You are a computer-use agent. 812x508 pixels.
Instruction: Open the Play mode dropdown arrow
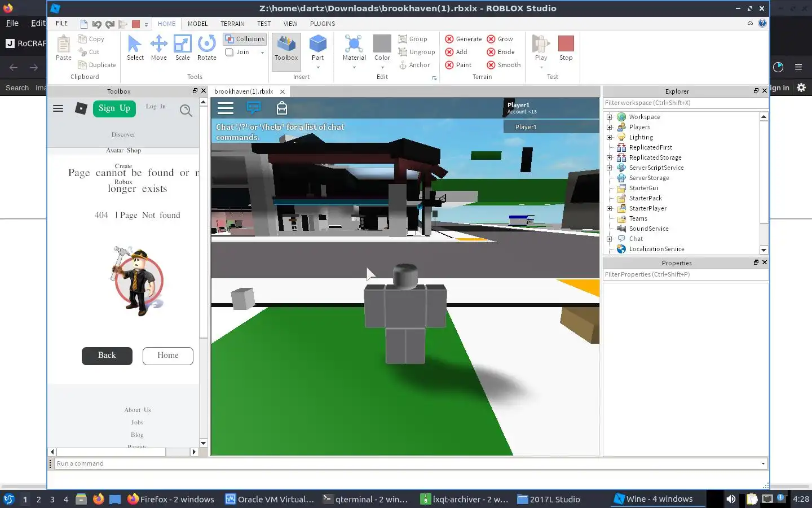[541, 68]
